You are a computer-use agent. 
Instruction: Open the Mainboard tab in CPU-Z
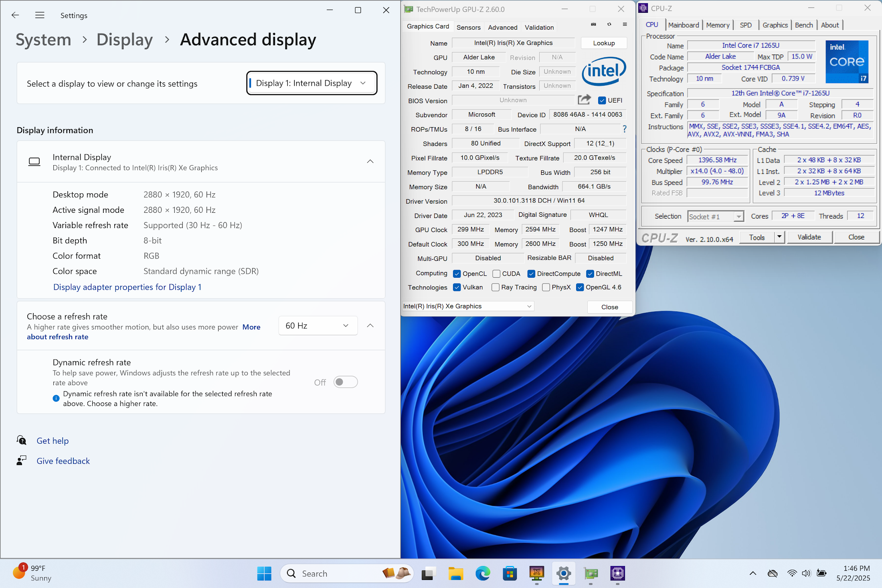683,25
